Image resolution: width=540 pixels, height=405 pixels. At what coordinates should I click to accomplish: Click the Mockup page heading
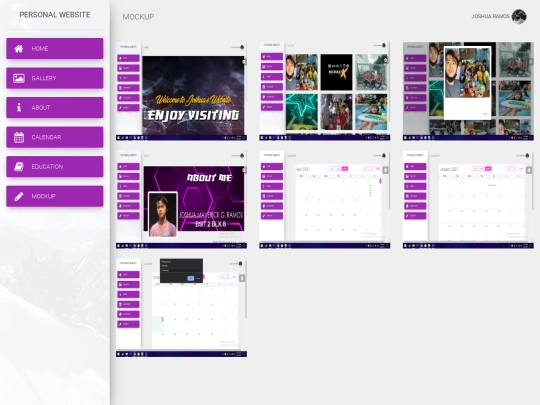click(x=138, y=17)
